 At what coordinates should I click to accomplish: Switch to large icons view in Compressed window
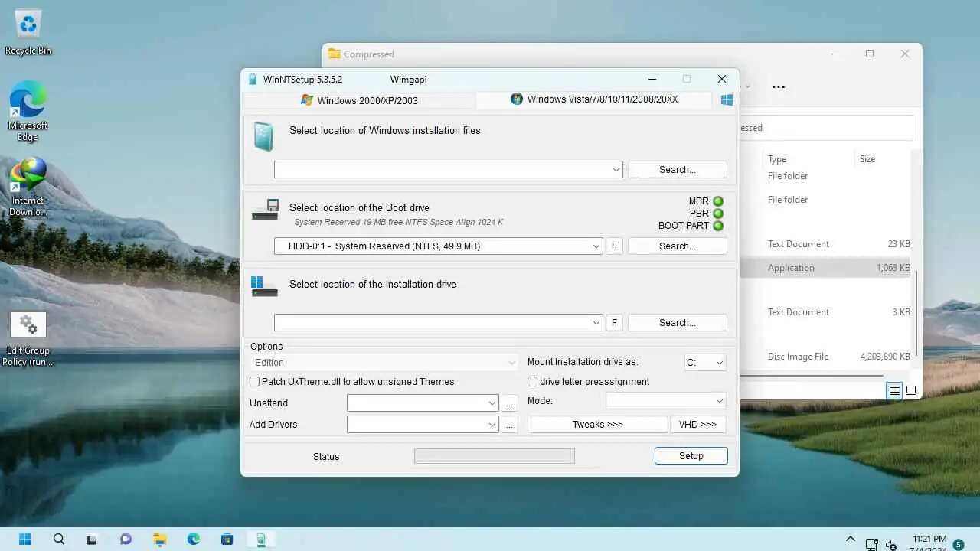911,390
